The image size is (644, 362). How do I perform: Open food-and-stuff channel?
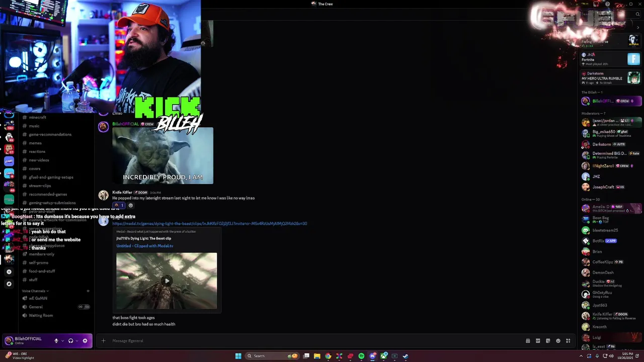[x=55, y=271]
